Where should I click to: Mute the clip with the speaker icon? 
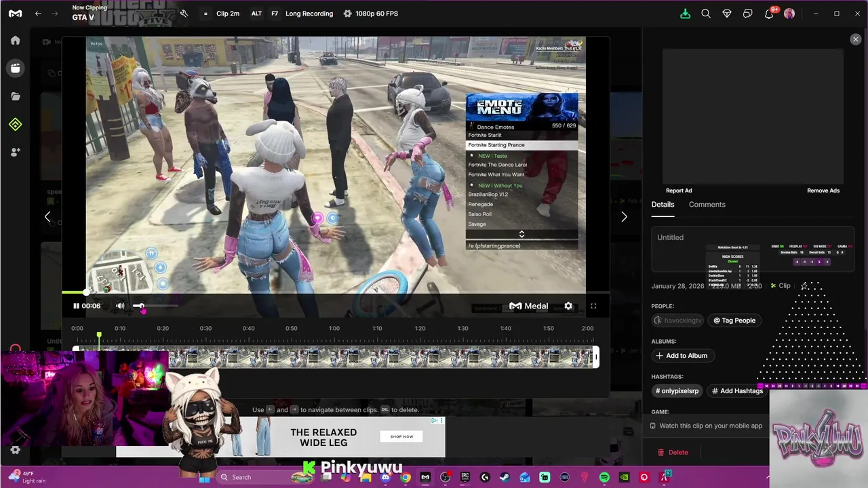[120, 306]
